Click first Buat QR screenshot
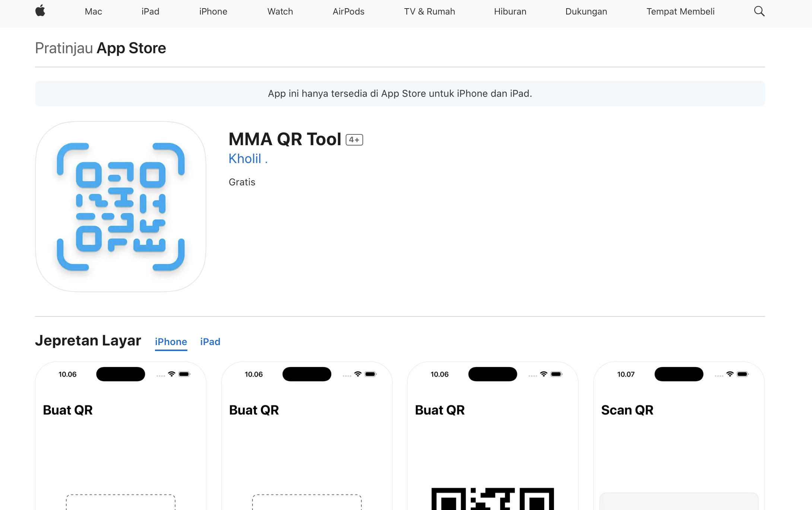The height and width of the screenshot is (510, 812). pos(121,436)
